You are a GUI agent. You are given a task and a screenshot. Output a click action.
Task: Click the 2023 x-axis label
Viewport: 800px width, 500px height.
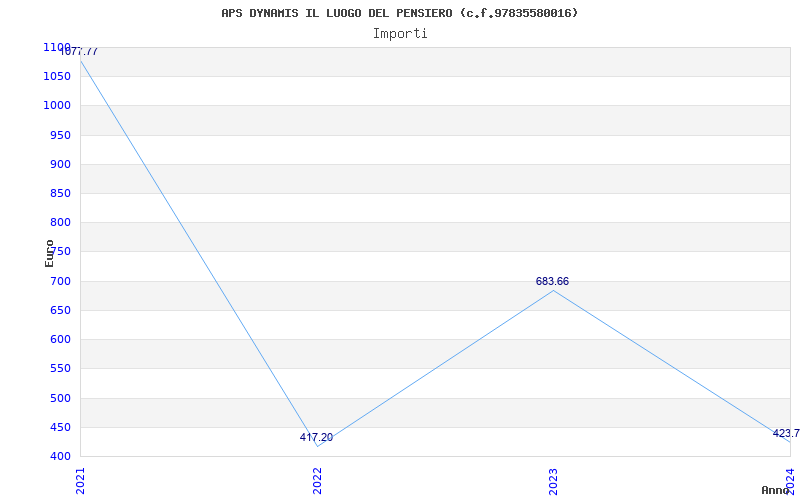(x=554, y=481)
